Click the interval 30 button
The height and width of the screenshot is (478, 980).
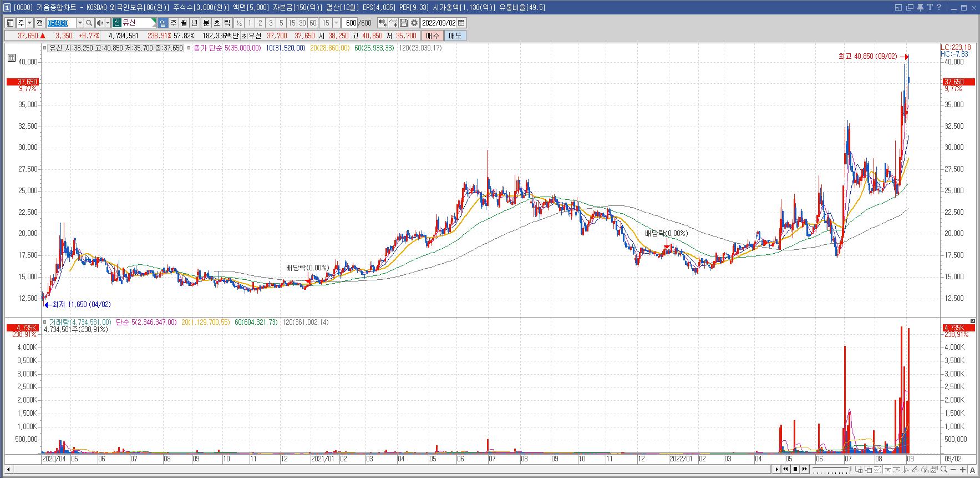coord(302,23)
